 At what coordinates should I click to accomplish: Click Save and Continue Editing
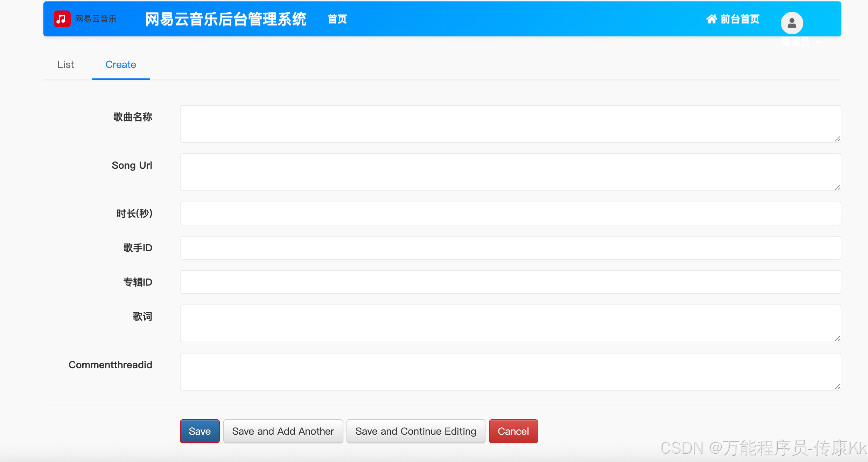[x=415, y=431]
